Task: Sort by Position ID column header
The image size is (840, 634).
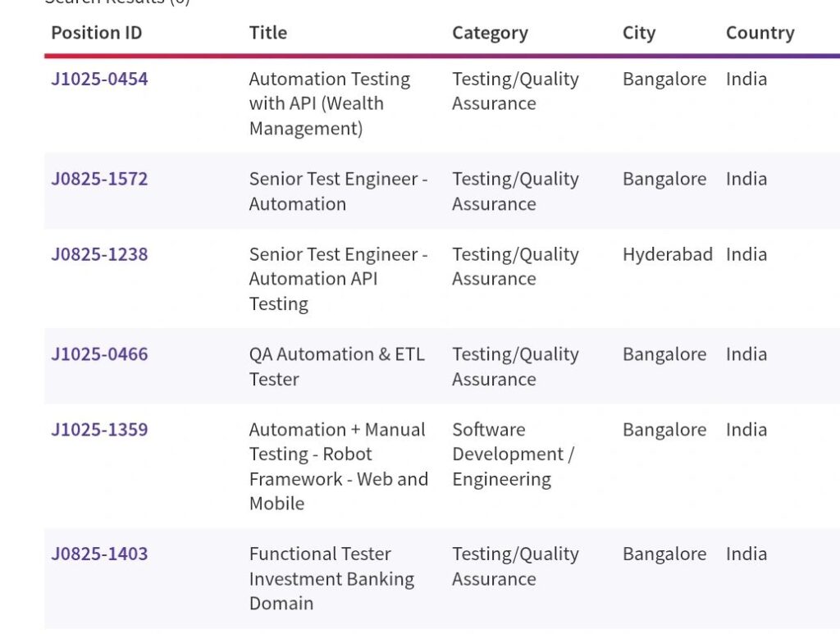Action: pyautogui.click(x=96, y=33)
